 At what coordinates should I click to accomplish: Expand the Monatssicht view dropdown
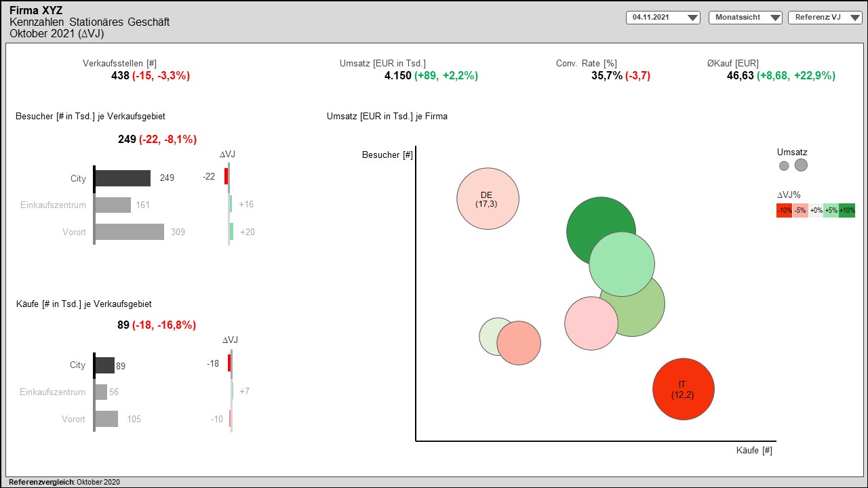pyautogui.click(x=745, y=18)
